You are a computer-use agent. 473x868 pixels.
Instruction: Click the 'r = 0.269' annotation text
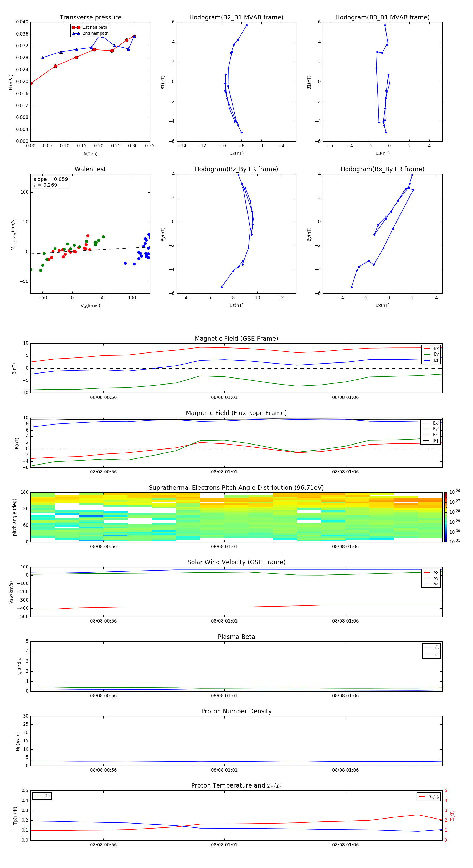click(45, 185)
